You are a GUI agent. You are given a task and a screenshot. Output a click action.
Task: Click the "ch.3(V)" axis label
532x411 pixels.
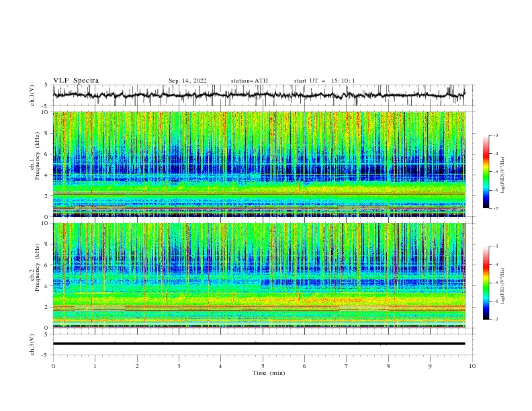pos(32,345)
